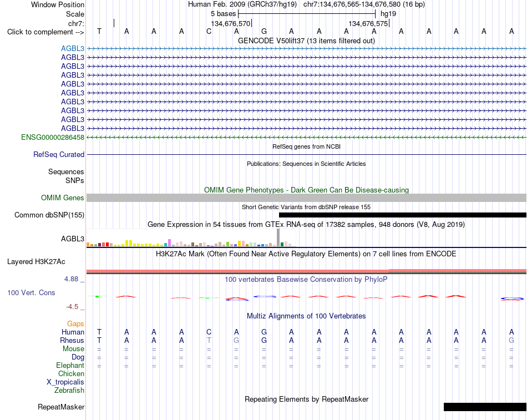The height and width of the screenshot is (420, 527).
Task: Click the green ENSG00000286458 arrow line
Action: click(306, 137)
